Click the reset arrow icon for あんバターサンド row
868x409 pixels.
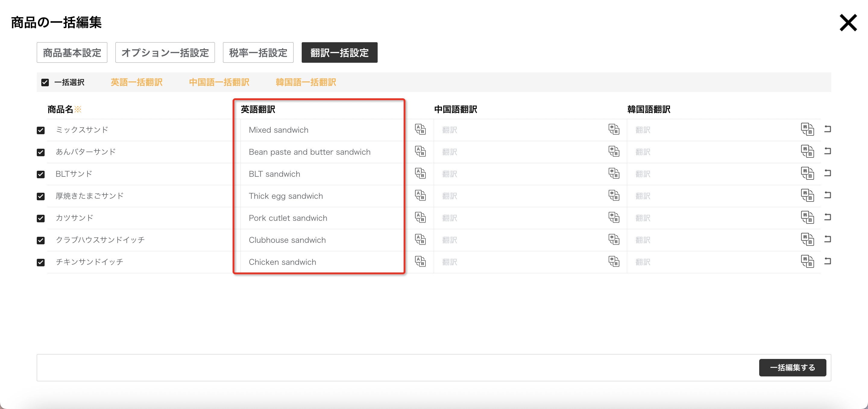click(x=828, y=151)
